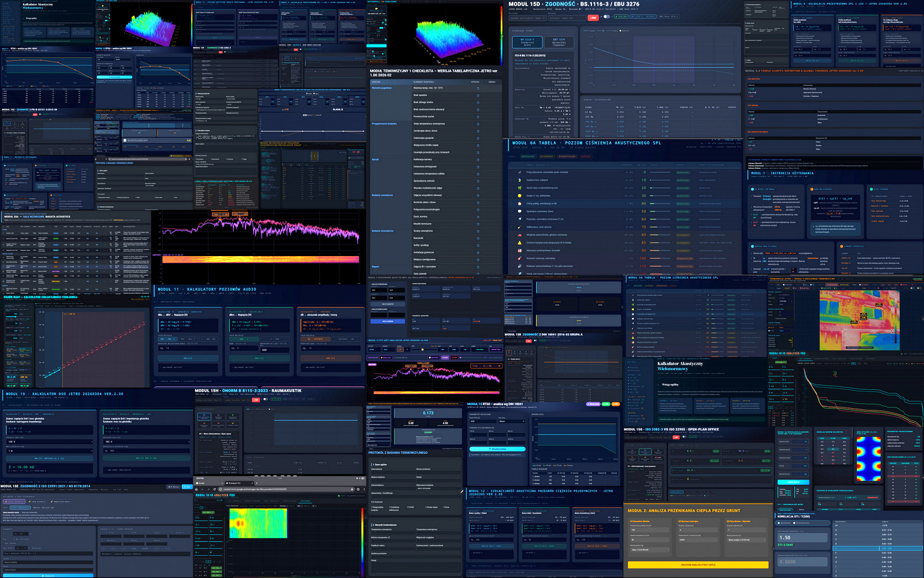
Task: Click the speaker icon for car horn row
Action: pyautogui.click(x=519, y=266)
